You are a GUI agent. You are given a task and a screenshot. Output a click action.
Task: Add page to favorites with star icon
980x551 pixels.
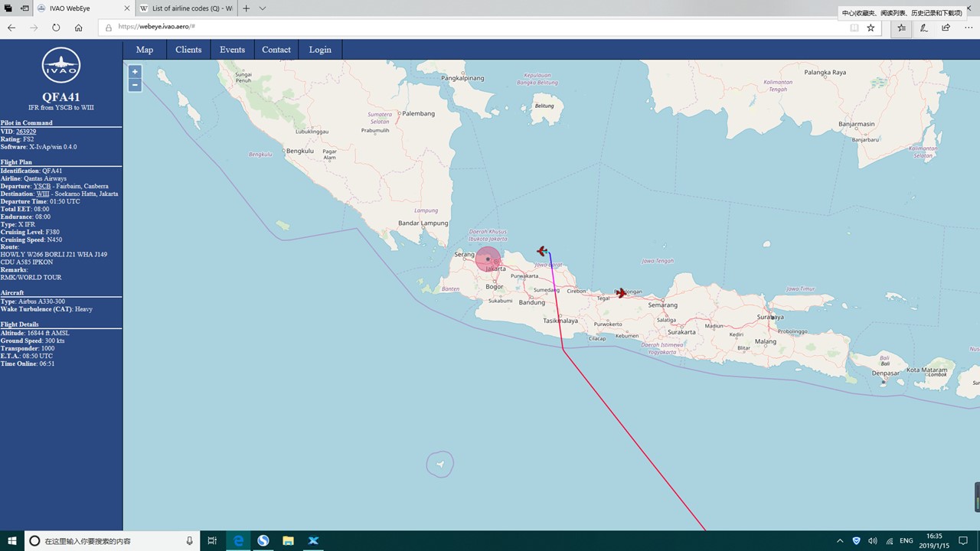click(x=871, y=28)
